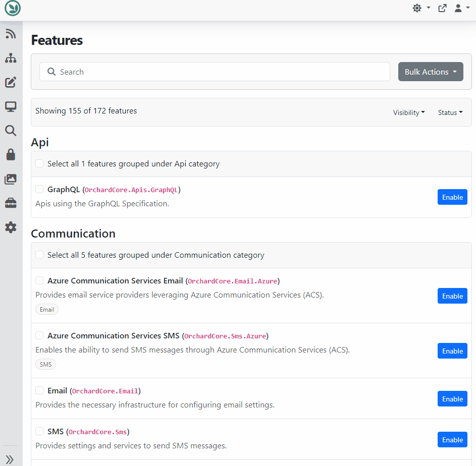Open the feed (RSS) sidebar icon
Viewport: 476px width, 466px height.
click(x=11, y=34)
